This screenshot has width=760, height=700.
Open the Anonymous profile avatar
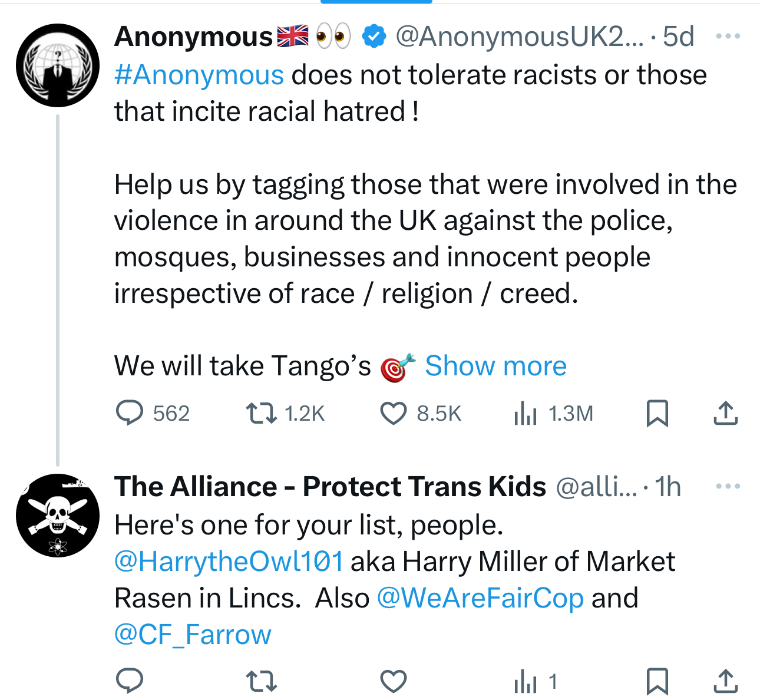coord(58,65)
